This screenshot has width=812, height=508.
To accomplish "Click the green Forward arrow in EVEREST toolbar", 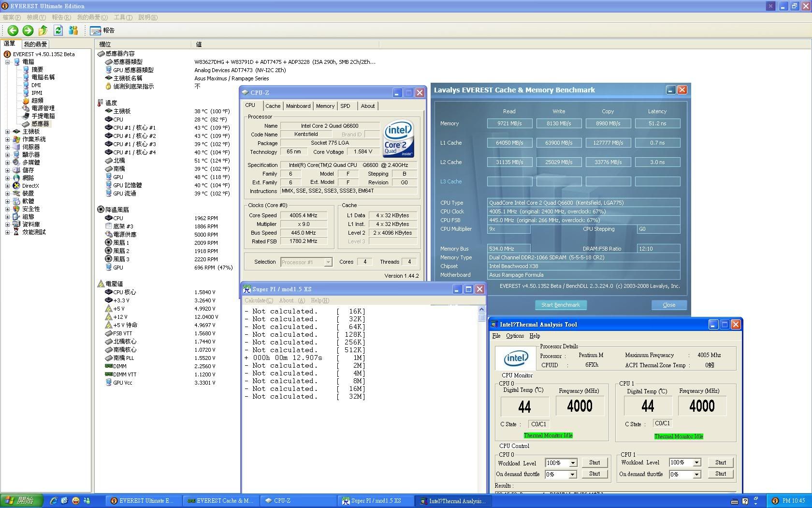I will click(x=28, y=30).
